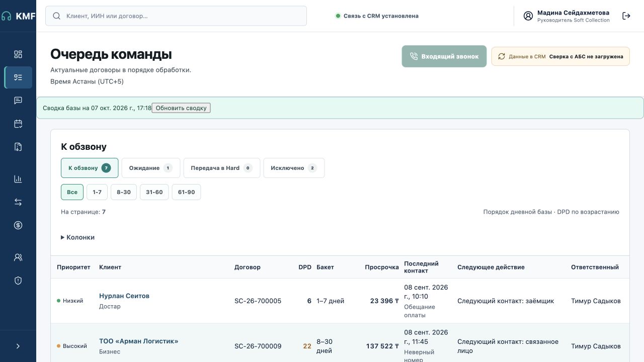Viewport: 644px width, 362px height.
Task: Open the users team sidebar icon
Action: 18,257
